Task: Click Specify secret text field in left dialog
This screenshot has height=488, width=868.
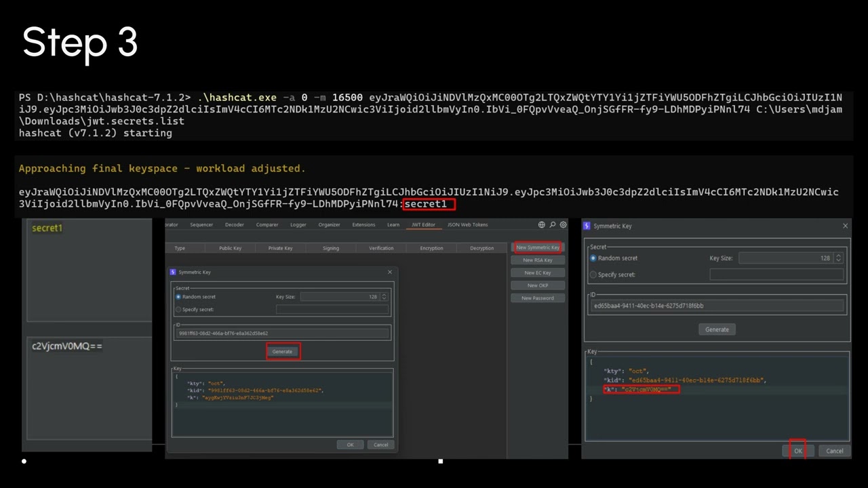Action: [x=332, y=310]
